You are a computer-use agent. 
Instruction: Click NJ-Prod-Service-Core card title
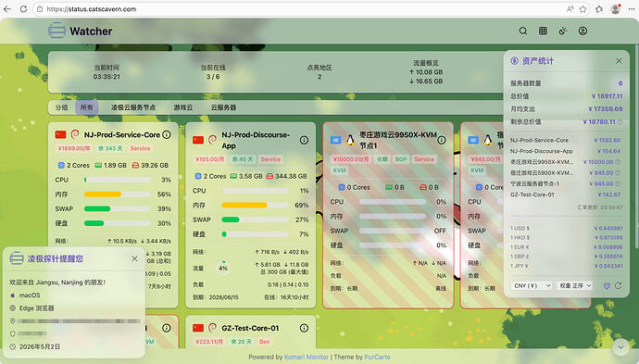(x=122, y=134)
